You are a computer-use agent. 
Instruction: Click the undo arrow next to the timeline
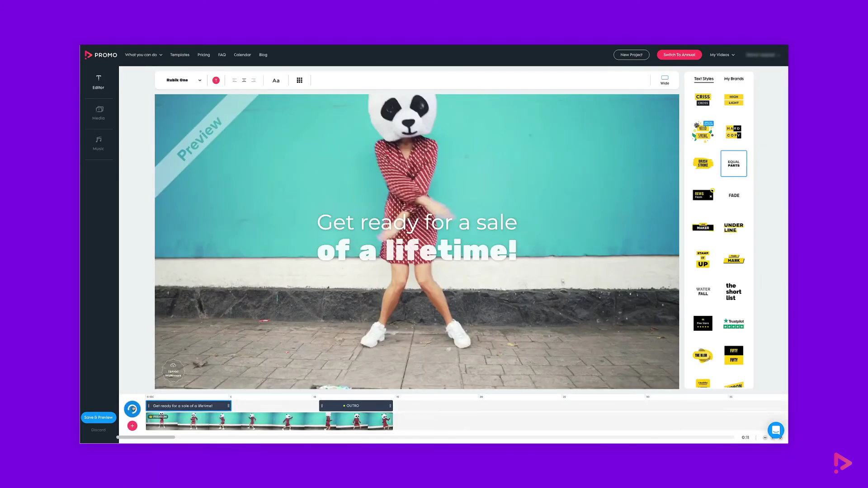tap(132, 408)
